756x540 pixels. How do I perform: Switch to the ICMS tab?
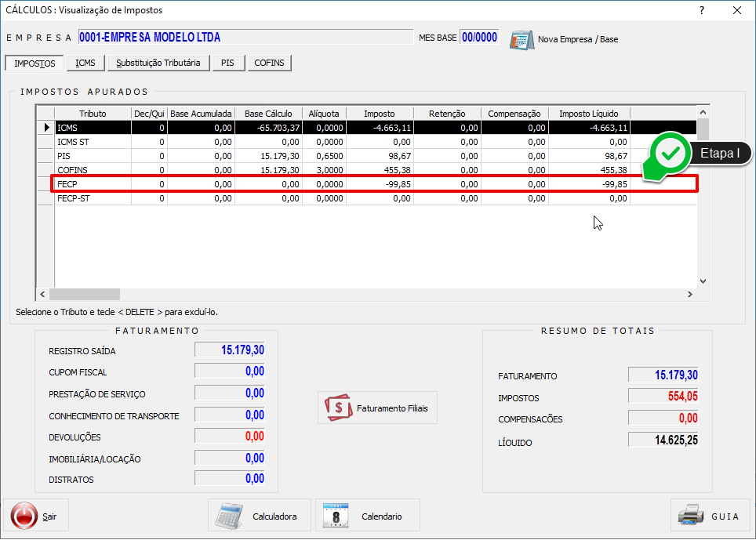tap(85, 63)
